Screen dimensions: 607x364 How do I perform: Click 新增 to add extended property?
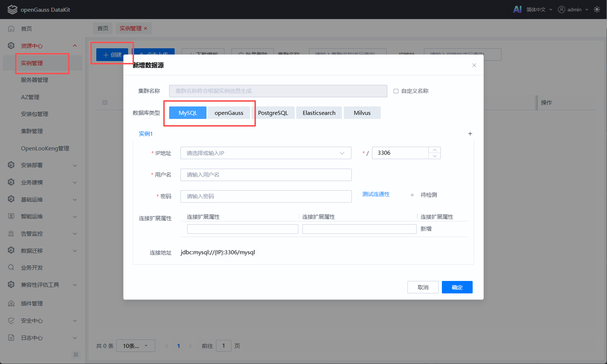(426, 229)
